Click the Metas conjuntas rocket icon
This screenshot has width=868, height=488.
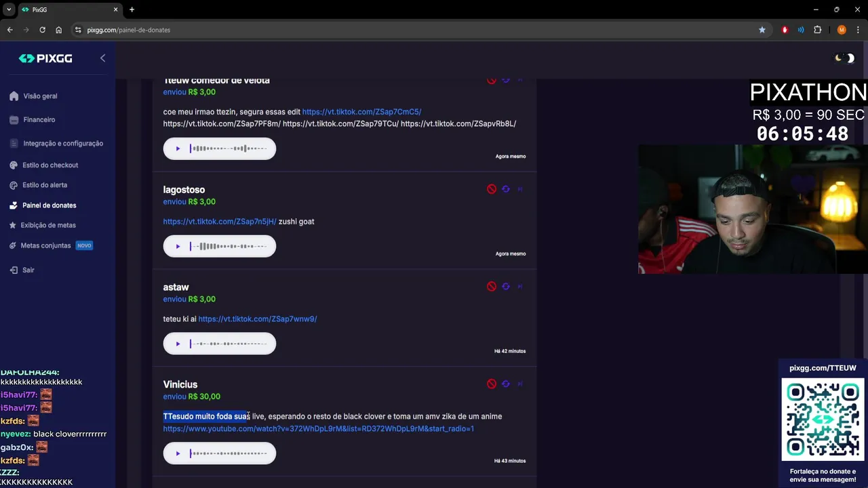[13, 245]
